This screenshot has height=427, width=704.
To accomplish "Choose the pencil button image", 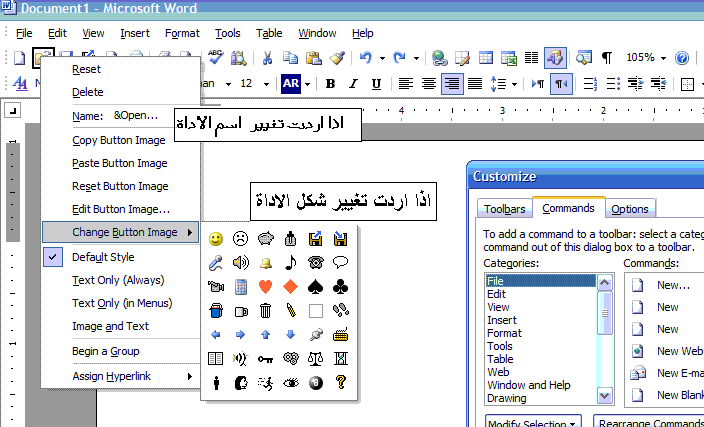I will (291, 311).
